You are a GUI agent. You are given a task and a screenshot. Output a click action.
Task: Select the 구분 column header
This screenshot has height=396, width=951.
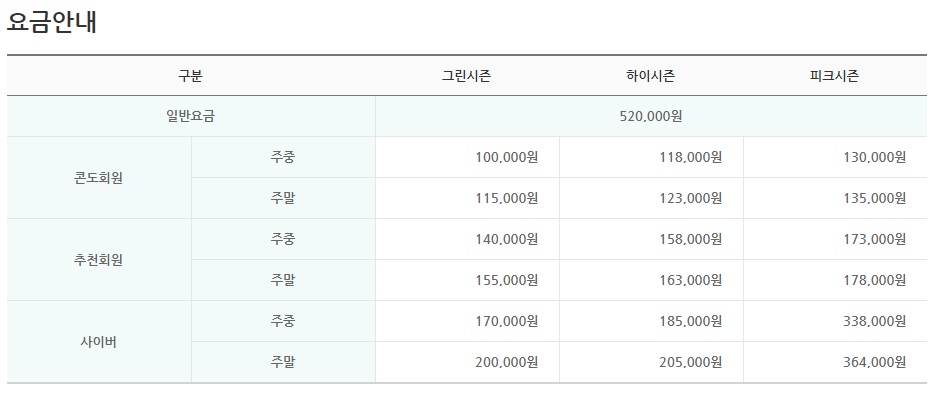190,76
